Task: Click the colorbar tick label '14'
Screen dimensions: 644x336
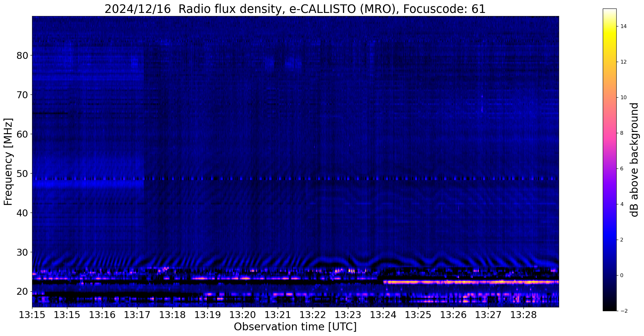Action: [623, 26]
